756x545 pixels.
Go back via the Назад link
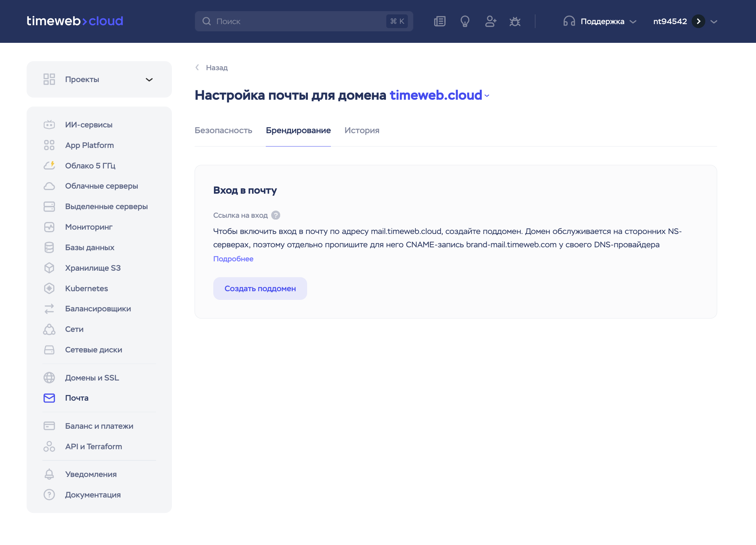212,68
